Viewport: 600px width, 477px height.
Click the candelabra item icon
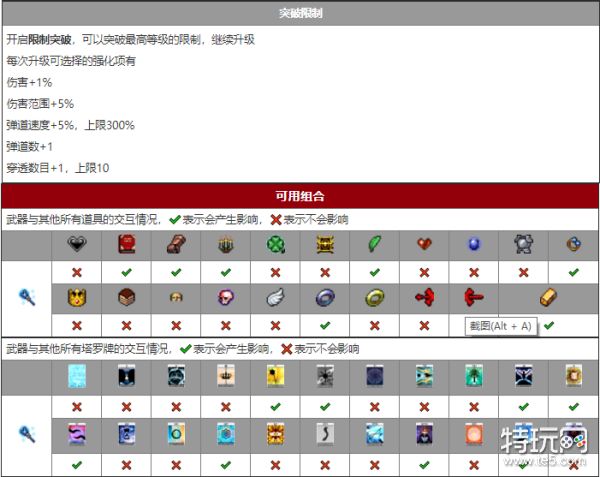225,245
